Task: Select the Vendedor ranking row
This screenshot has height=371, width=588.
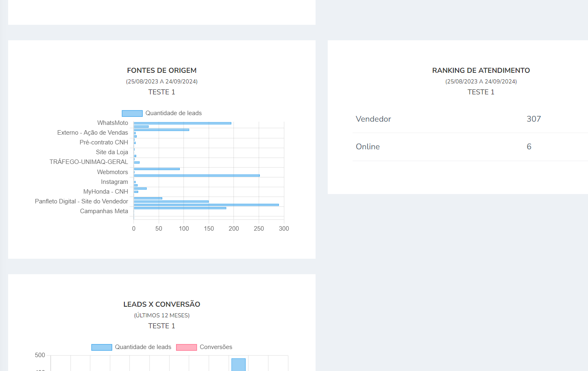Action: tap(470, 119)
